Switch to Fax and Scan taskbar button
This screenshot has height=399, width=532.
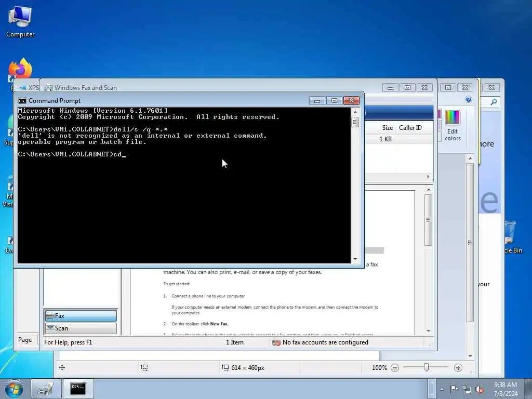click(x=46, y=389)
